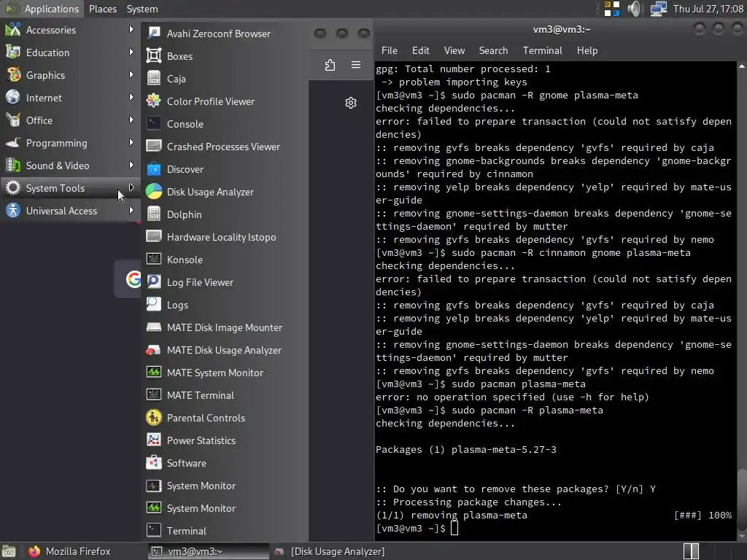Open Disk Usage Analyzer pie icon
This screenshot has width=747, height=560.
click(x=153, y=192)
